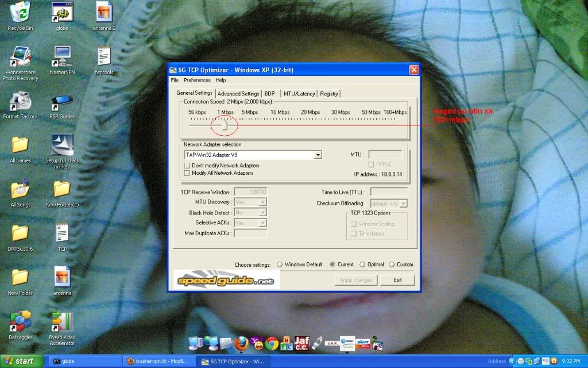Open the Selective ACKs dropdown
This screenshot has width=588, height=368.
pyautogui.click(x=263, y=223)
